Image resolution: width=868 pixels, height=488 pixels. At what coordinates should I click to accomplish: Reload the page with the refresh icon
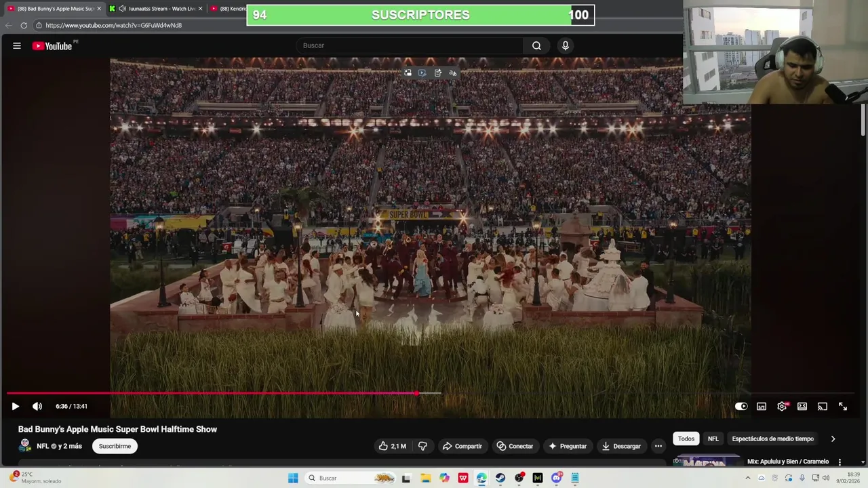[24, 25]
